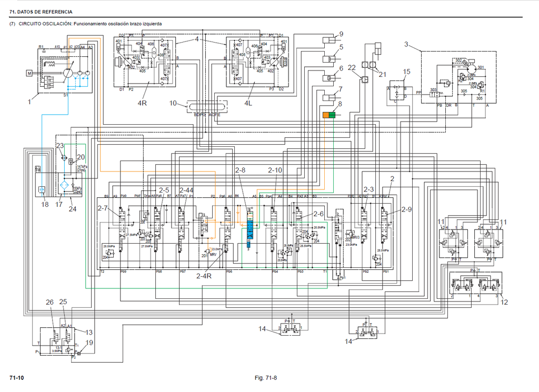Click the '2-6' callout label
This screenshot has height=392, width=539.
pyautogui.click(x=318, y=214)
